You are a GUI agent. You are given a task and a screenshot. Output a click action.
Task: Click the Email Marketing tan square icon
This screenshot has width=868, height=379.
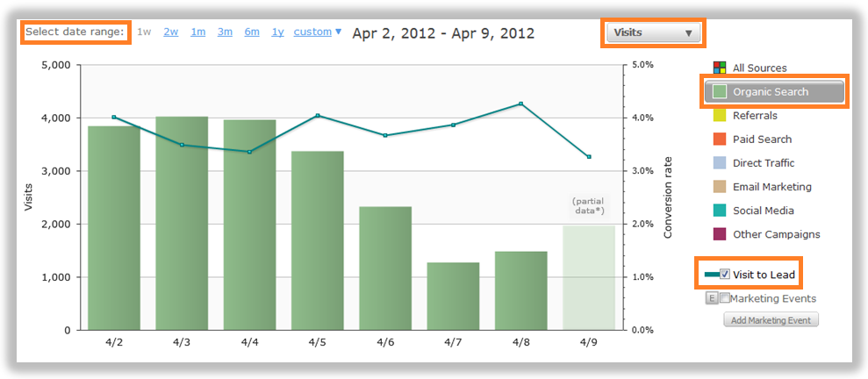pos(719,187)
